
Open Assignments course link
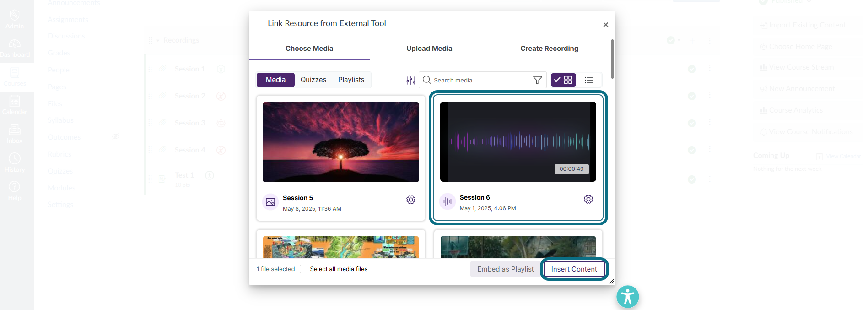click(68, 19)
